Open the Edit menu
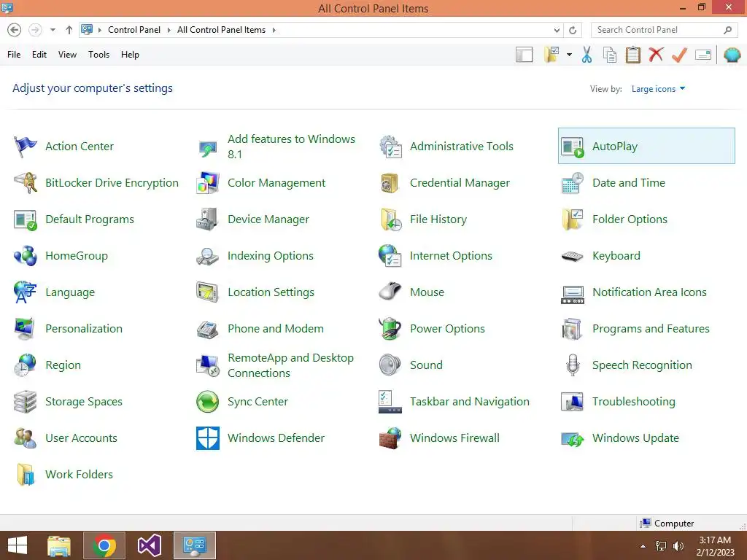The image size is (747, 560). (39, 55)
